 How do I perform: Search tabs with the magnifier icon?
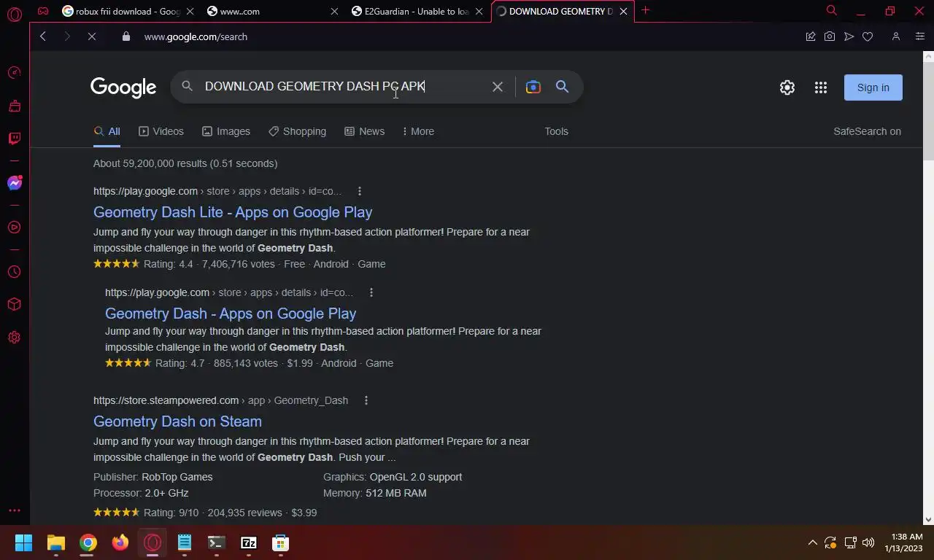[831, 11]
